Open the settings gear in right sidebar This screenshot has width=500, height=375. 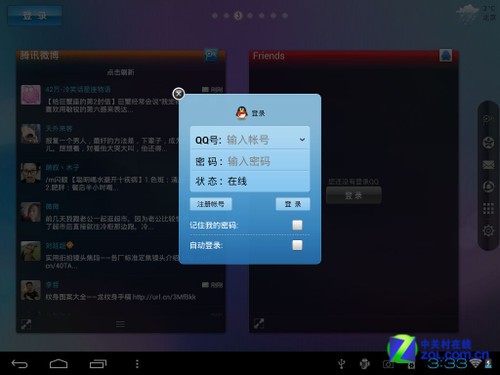point(488,230)
